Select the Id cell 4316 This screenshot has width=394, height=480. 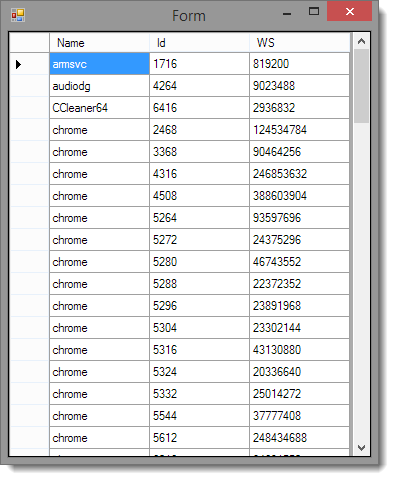(199, 174)
